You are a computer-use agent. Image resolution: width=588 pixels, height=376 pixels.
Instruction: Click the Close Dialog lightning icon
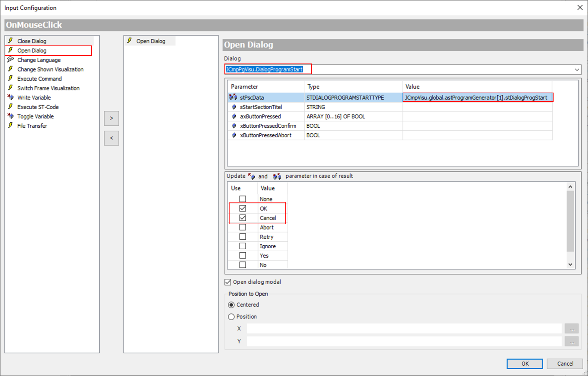pos(11,41)
